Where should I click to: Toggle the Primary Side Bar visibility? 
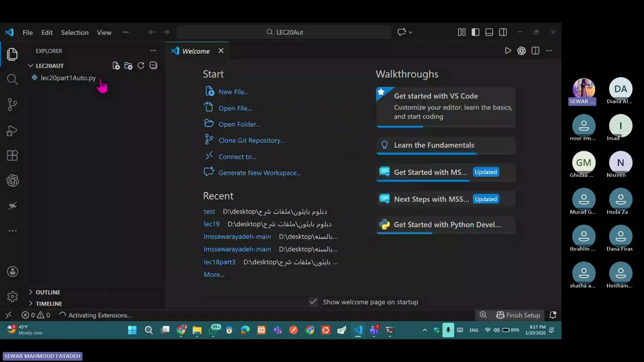click(x=475, y=32)
